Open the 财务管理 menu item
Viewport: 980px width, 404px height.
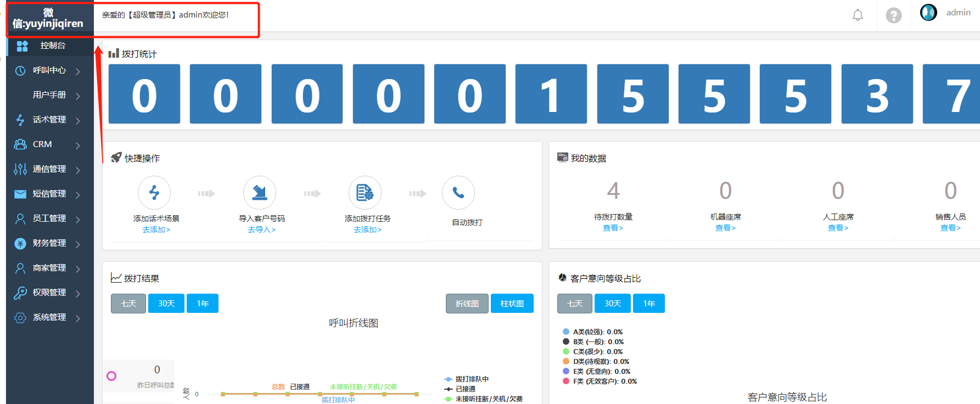pos(49,243)
